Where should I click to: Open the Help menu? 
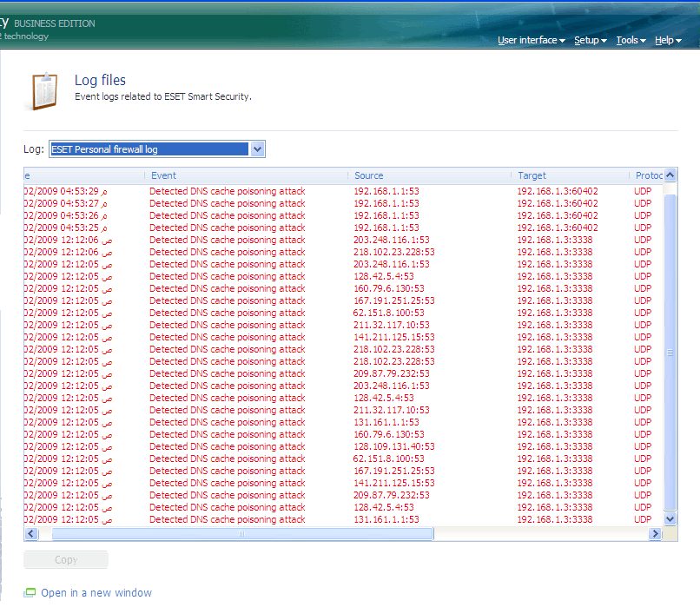point(667,41)
